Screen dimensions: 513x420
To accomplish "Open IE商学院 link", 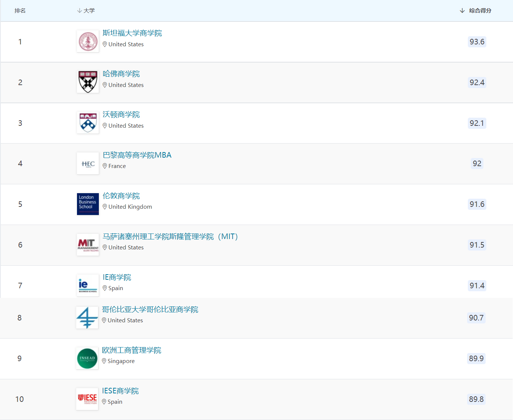I will point(117,277).
